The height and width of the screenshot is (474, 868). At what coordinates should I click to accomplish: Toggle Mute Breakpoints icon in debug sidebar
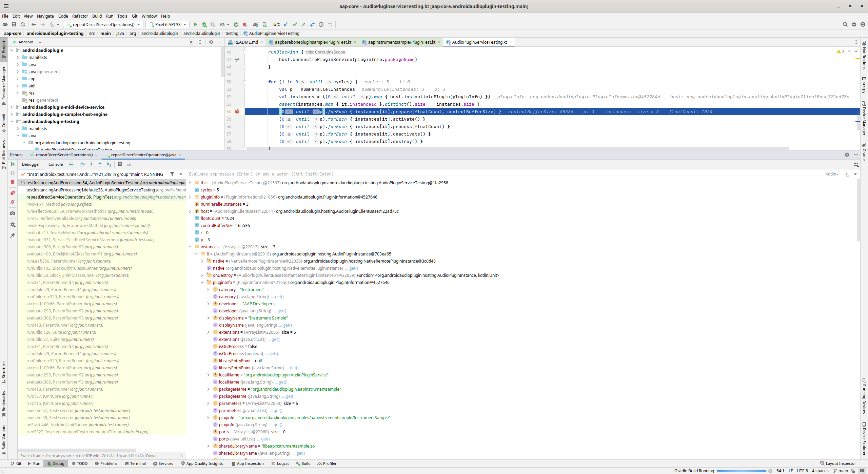[13, 202]
